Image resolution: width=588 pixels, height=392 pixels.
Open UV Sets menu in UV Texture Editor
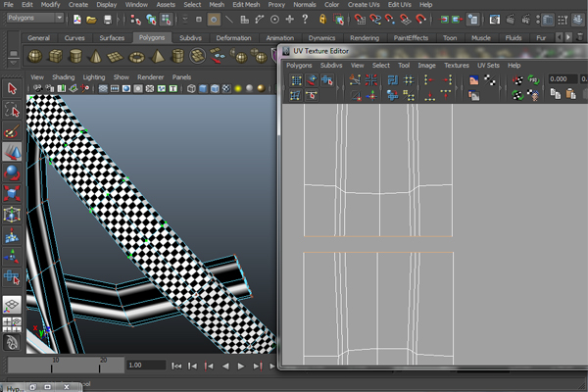click(x=488, y=66)
